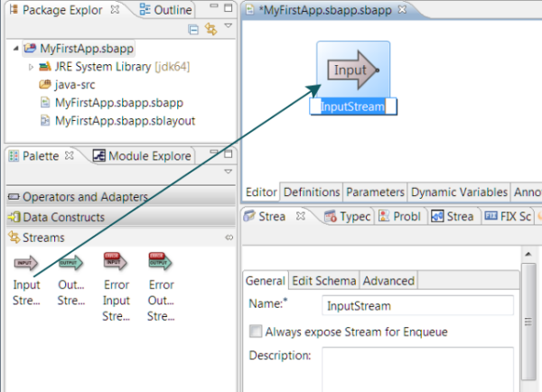Collapse the MyFirstApp.sbapp project tree
Image resolution: width=542 pixels, height=392 pixels.
(16, 49)
